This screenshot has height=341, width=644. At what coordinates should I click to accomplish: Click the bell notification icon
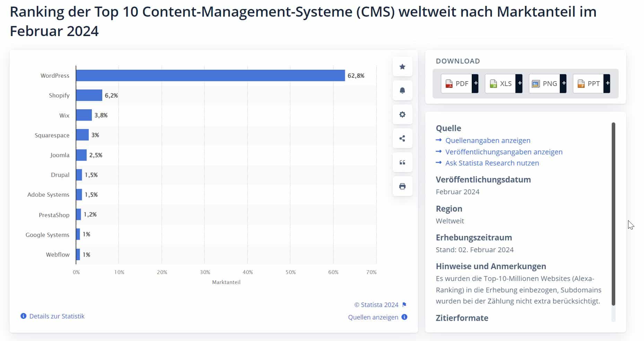coord(402,91)
